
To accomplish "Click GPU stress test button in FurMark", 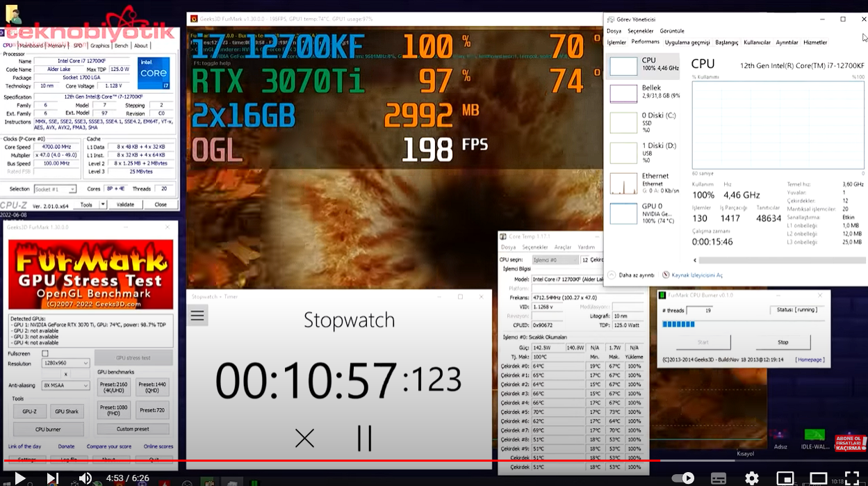I will pyautogui.click(x=133, y=358).
